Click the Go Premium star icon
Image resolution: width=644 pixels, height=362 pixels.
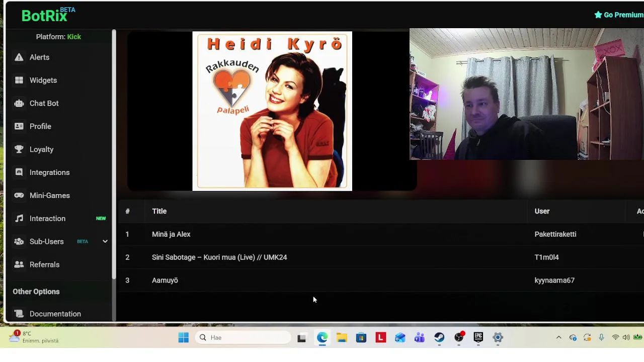(598, 15)
